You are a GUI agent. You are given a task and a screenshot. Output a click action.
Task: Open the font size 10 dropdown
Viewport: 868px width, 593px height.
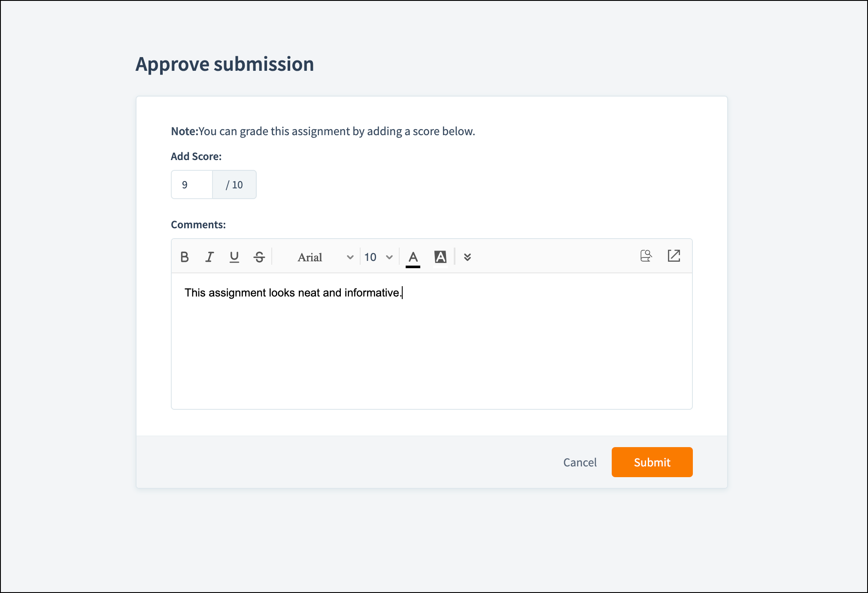(x=378, y=257)
